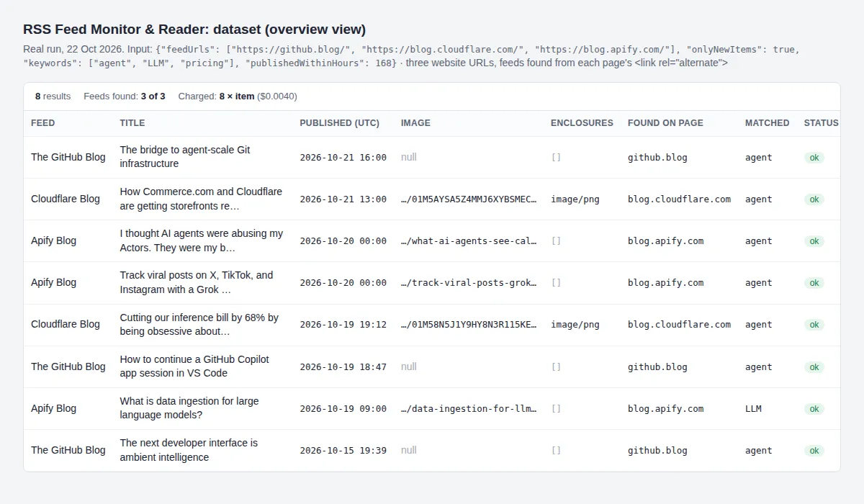864x504 pixels.
Task: Select title 'Cutting our inference bill by 68%'
Action: point(199,325)
